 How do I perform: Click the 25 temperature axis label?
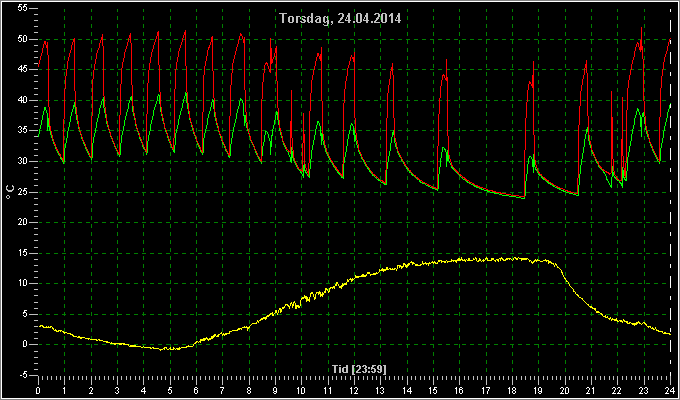click(23, 192)
